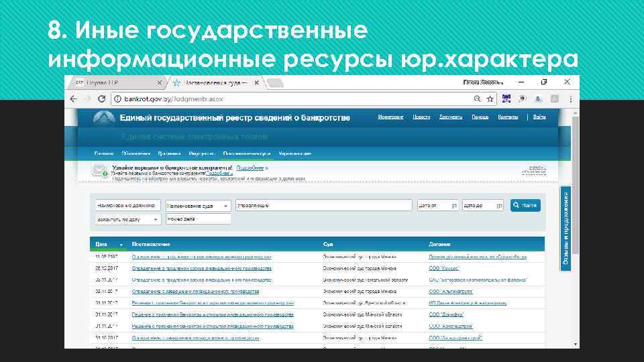This screenshot has width=644, height=362.
Task: Click the 'Постановление' column header
Action: pyautogui.click(x=151, y=244)
